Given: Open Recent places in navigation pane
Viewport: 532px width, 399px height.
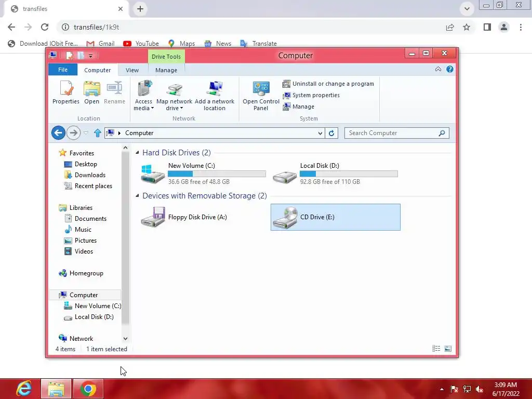Looking at the screenshot, I should coord(88,186).
